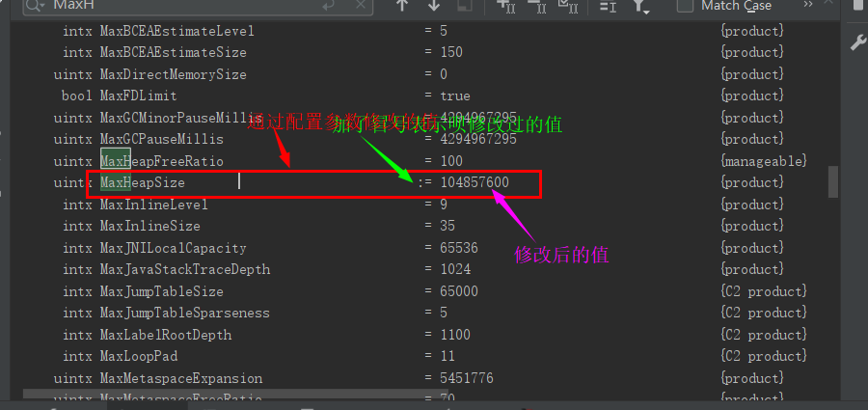Screen dimensions: 868x410
Task: Select the MaxInlineLevel text
Action: (x=154, y=205)
